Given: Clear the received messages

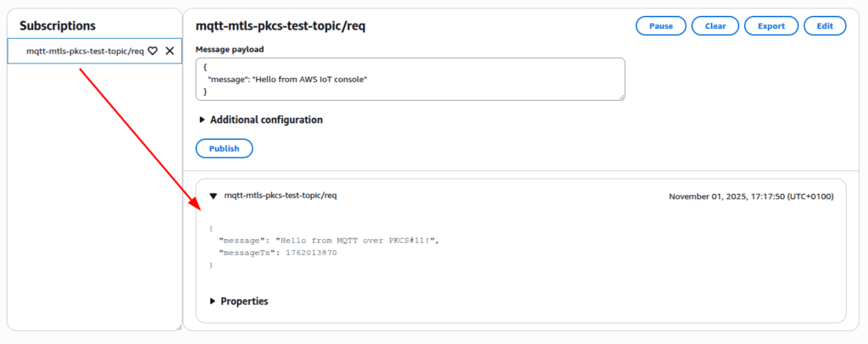Looking at the screenshot, I should pos(715,26).
